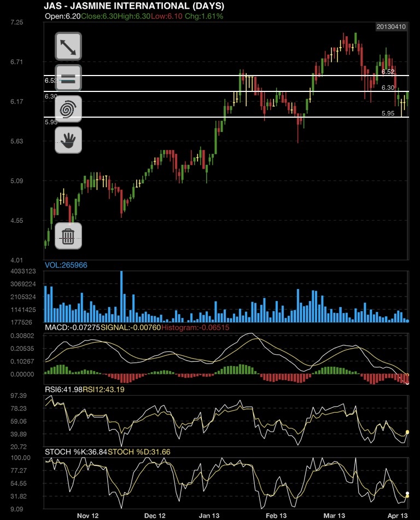The height and width of the screenshot is (520, 420).
Task: Click the Dec 12 axis label
Action: click(155, 516)
